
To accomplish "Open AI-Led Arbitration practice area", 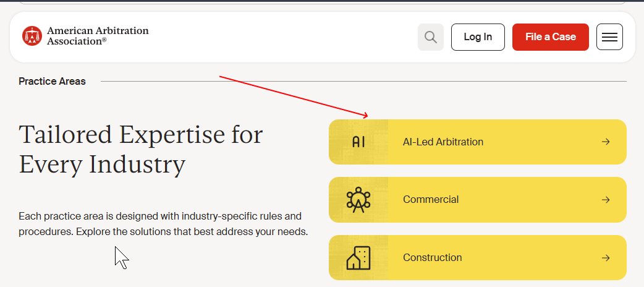I will coord(478,142).
